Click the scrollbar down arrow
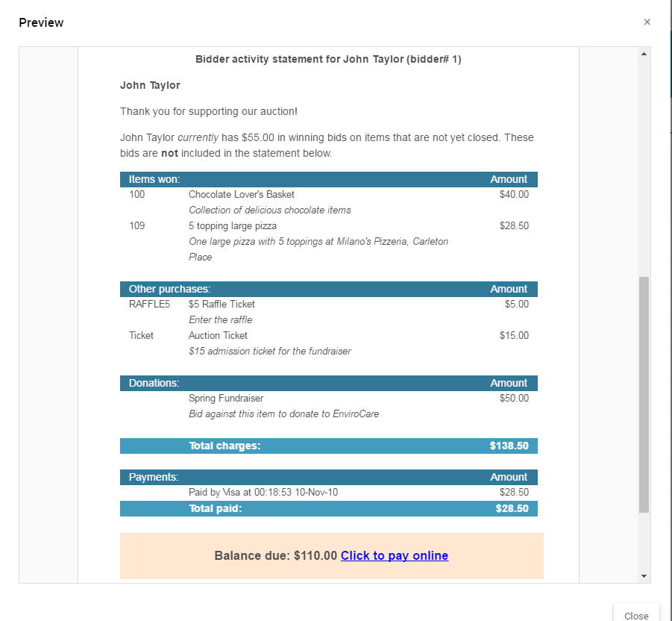 [644, 576]
